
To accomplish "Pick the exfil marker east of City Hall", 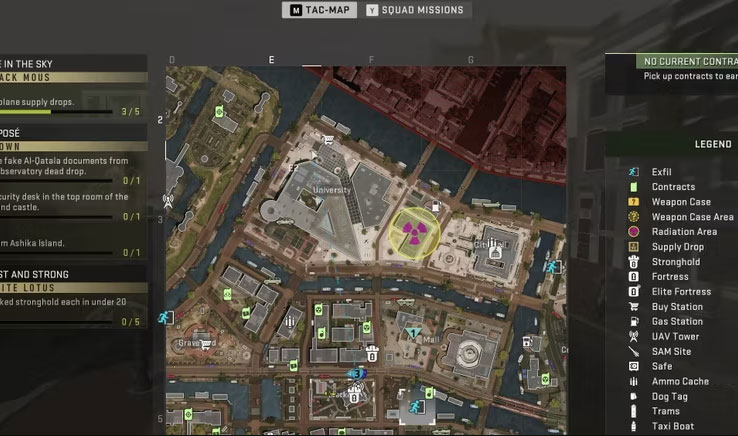I will tap(552, 267).
